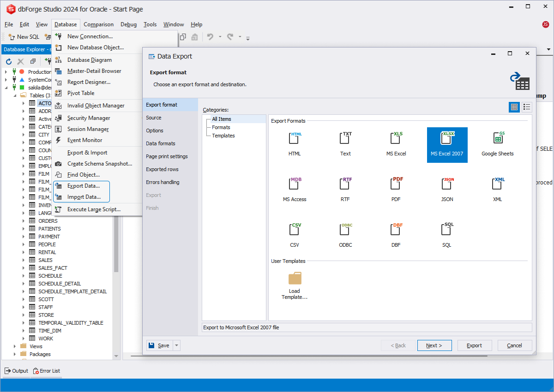
Task: Click the Next button
Action: [434, 345]
